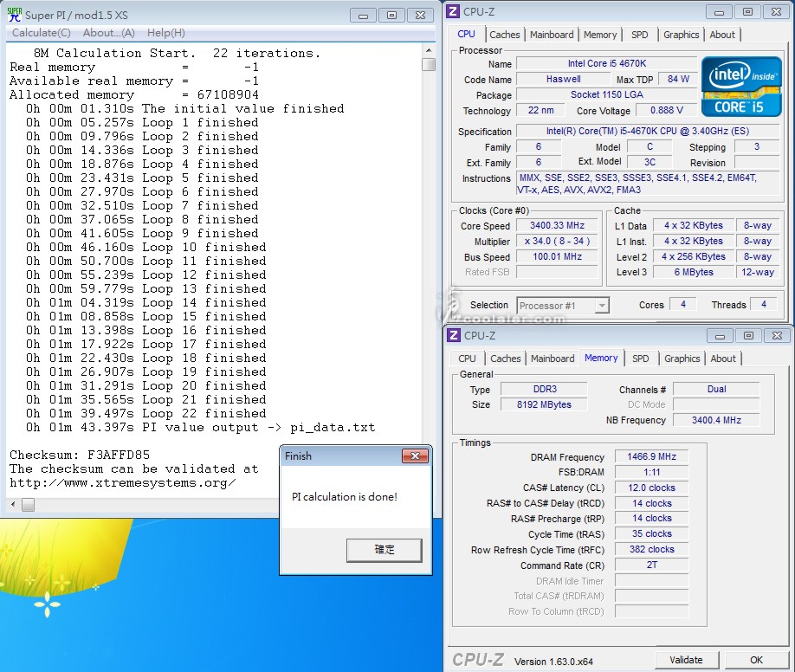Image resolution: width=795 pixels, height=672 pixels.
Task: Open the Calculate(C) menu in Super PI
Action: (x=41, y=33)
